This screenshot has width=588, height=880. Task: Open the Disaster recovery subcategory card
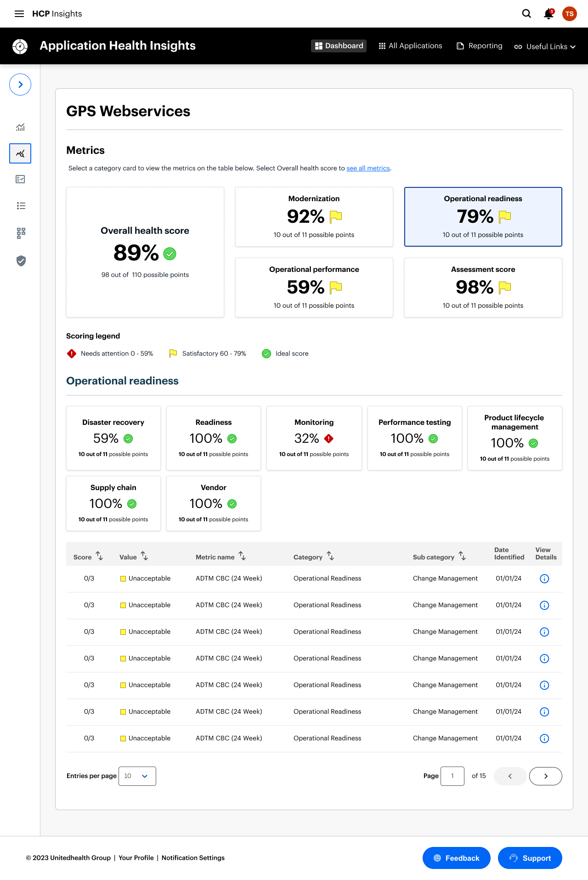(x=113, y=438)
